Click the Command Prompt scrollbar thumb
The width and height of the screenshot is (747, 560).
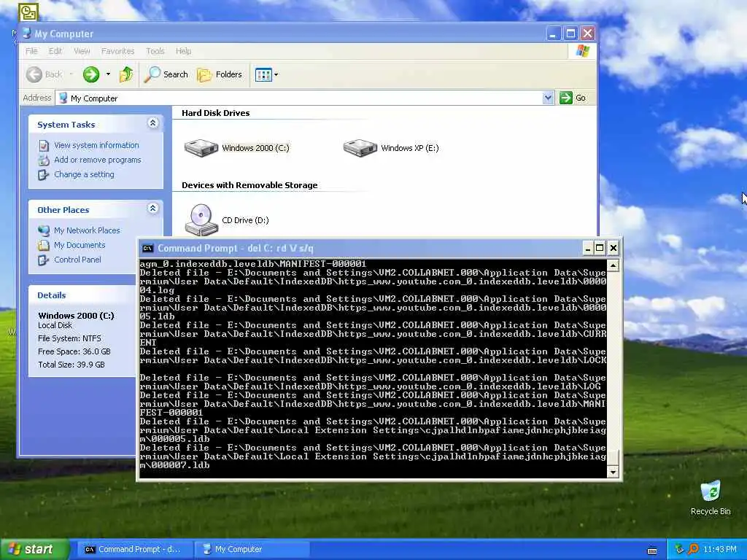[613, 456]
